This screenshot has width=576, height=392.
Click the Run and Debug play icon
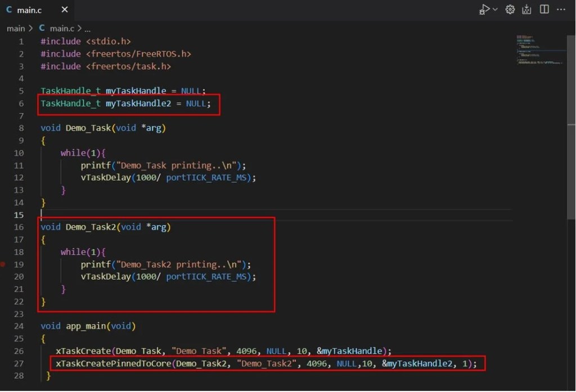484,10
